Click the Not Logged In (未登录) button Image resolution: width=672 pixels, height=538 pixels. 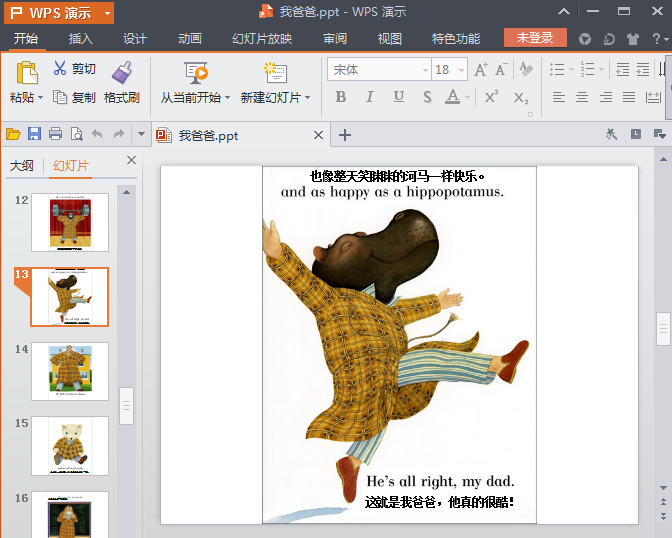535,38
